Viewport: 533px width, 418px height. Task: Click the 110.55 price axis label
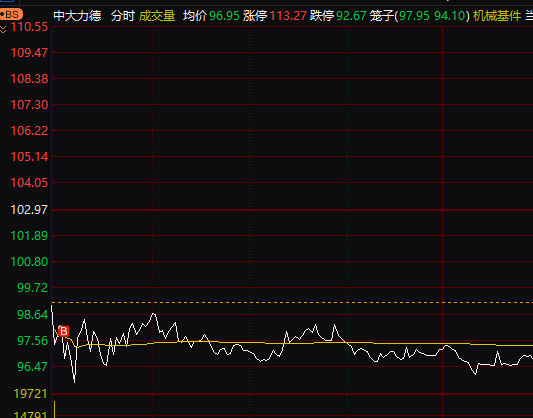(29, 27)
